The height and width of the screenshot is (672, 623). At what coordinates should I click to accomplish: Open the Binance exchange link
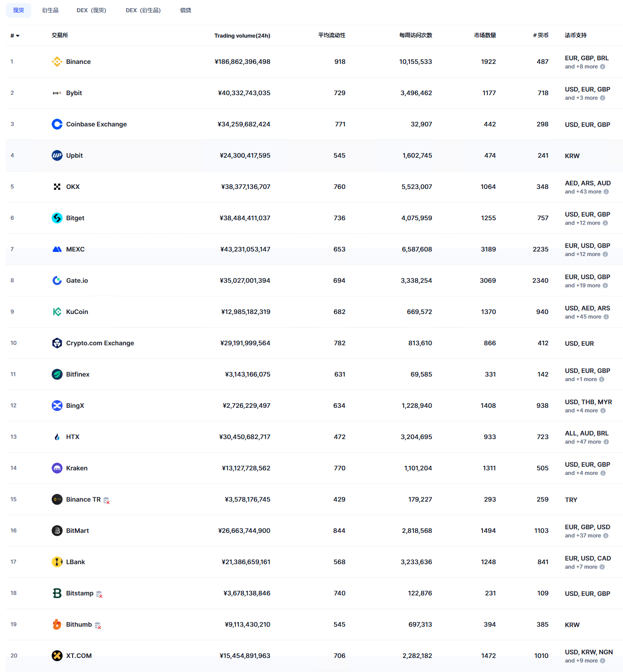[78, 62]
